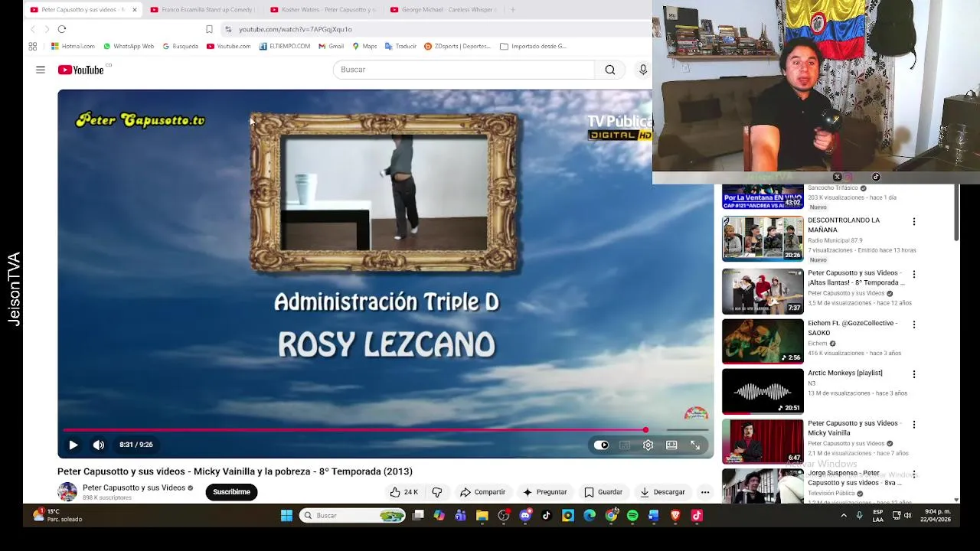Open the Arctic Monkeys [playlist] thumbnail

(x=763, y=391)
